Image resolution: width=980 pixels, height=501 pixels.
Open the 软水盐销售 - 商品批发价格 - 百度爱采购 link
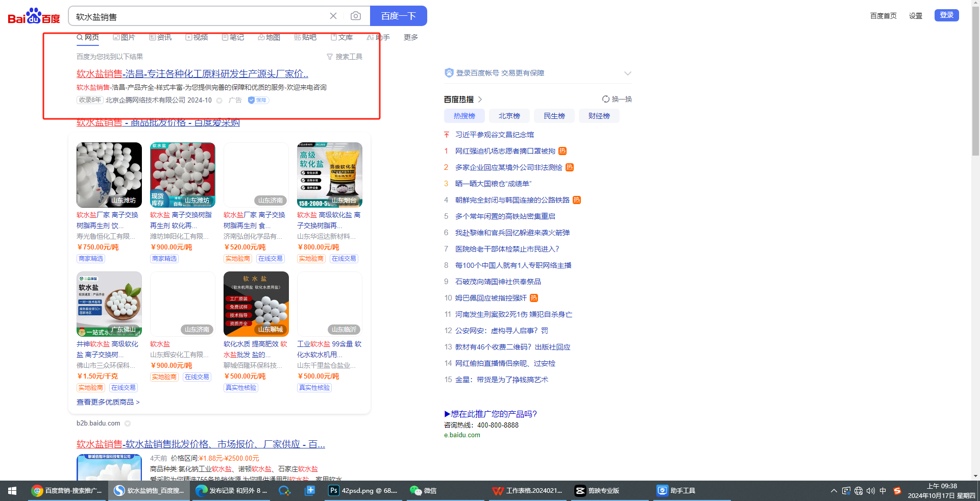158,122
